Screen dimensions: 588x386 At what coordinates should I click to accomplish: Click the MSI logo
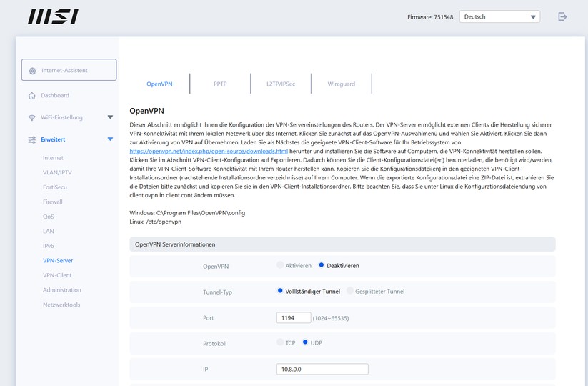[53, 16]
